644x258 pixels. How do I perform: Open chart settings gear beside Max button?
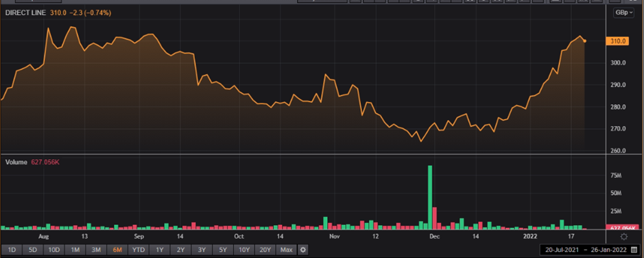pyautogui.click(x=302, y=249)
